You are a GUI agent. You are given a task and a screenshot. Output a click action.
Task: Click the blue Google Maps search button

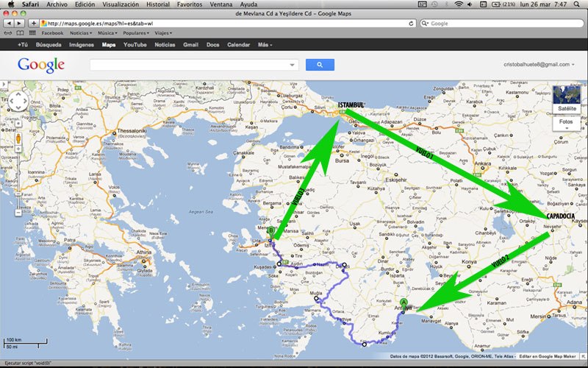pyautogui.click(x=320, y=65)
